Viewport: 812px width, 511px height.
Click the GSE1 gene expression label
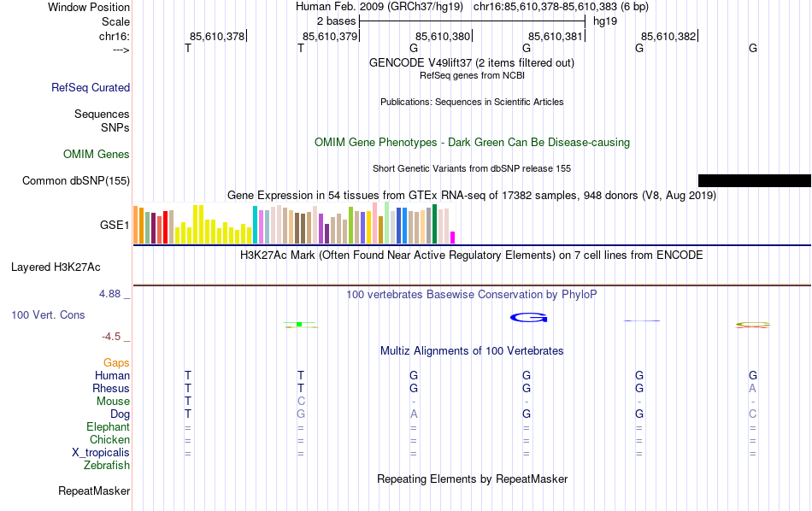(115, 225)
